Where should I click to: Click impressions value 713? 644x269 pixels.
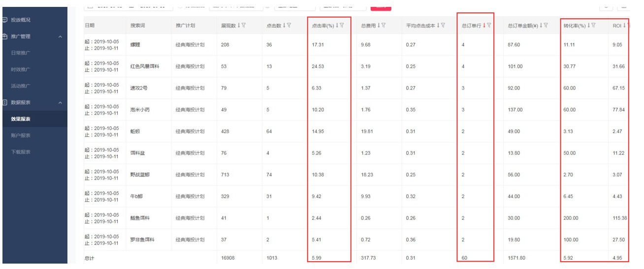[225, 175]
